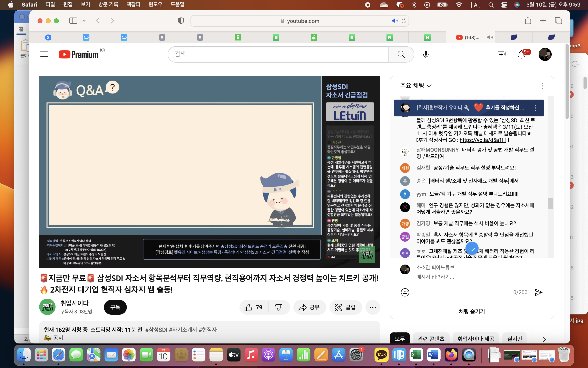588x368 pixels.
Task: Click the search magnifier button
Action: tap(401, 54)
